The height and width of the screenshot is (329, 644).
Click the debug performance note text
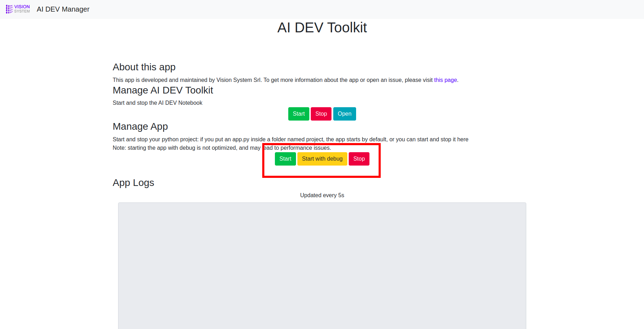coord(222,148)
